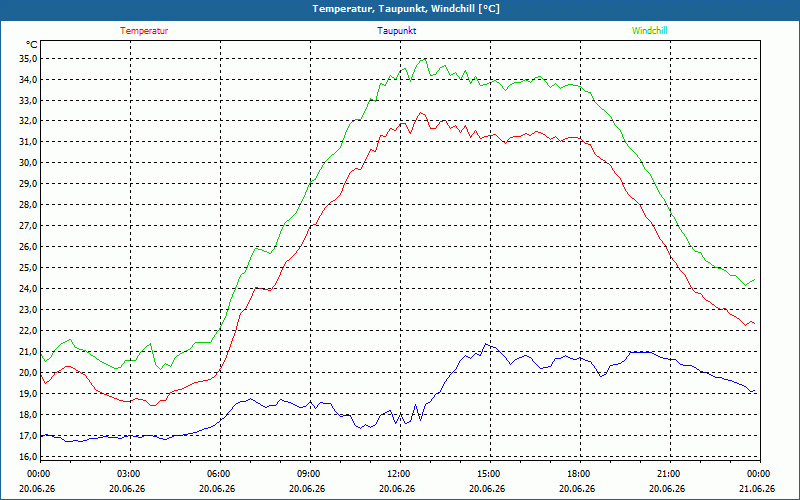This screenshot has height=500, width=800.
Task: Click the 16,0 y-axis value
Action: coord(28,456)
